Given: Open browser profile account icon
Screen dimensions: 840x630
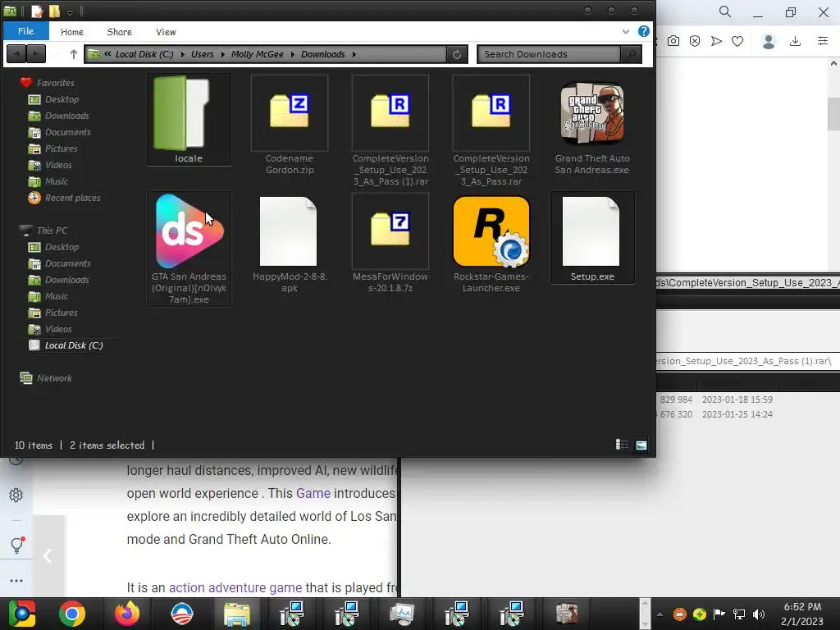Looking at the screenshot, I should (769, 41).
